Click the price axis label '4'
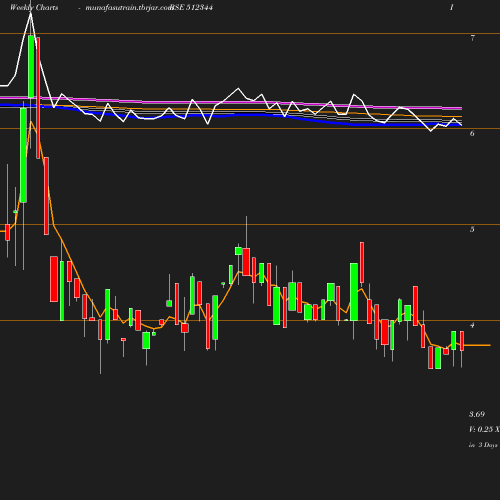The height and width of the screenshot is (500, 500). click(472, 325)
